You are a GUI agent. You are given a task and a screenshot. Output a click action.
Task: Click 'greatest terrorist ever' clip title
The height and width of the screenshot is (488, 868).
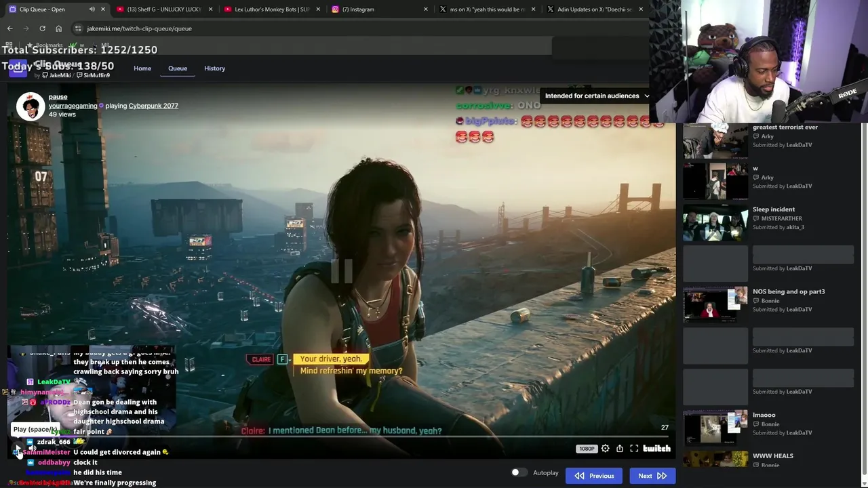point(785,127)
